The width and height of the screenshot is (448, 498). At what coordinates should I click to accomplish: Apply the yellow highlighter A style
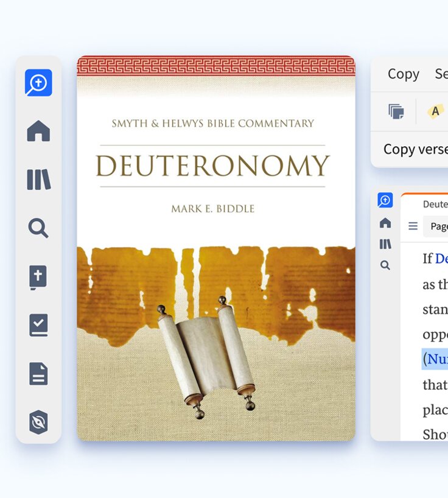pyautogui.click(x=435, y=111)
